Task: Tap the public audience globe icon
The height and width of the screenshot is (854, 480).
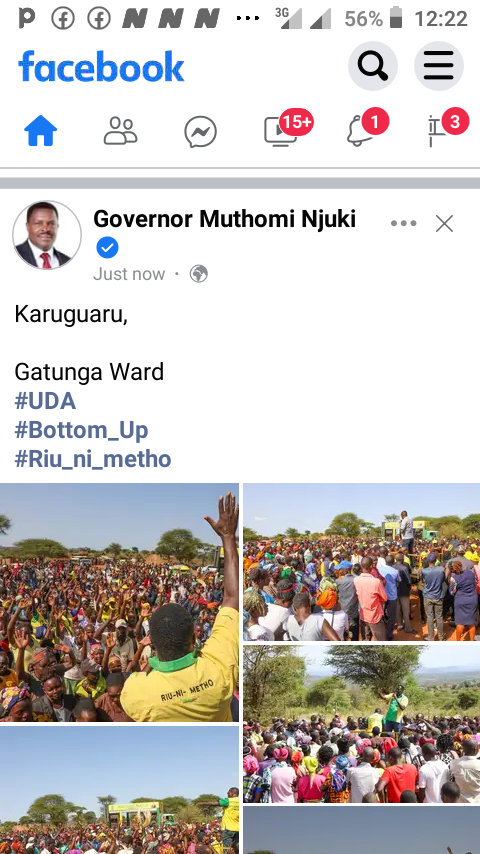Action: tap(199, 273)
